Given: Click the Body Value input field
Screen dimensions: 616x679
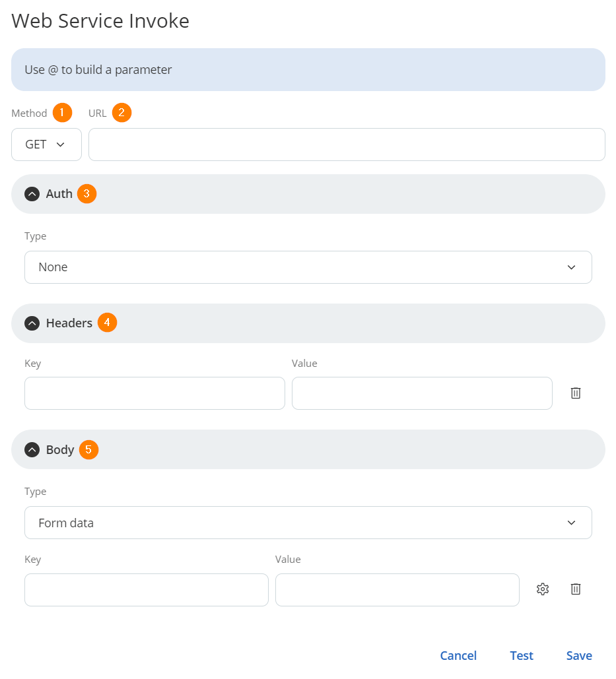Looking at the screenshot, I should [x=397, y=590].
